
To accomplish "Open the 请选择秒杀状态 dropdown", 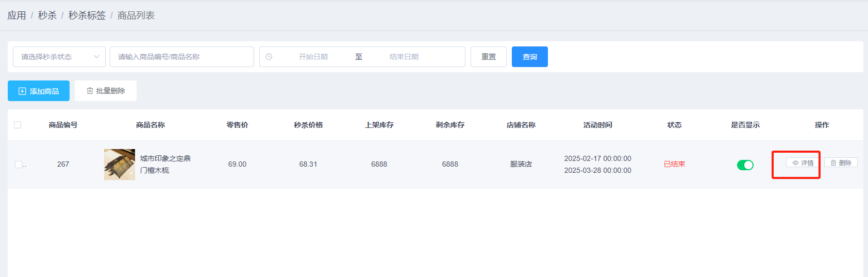I will pos(54,57).
